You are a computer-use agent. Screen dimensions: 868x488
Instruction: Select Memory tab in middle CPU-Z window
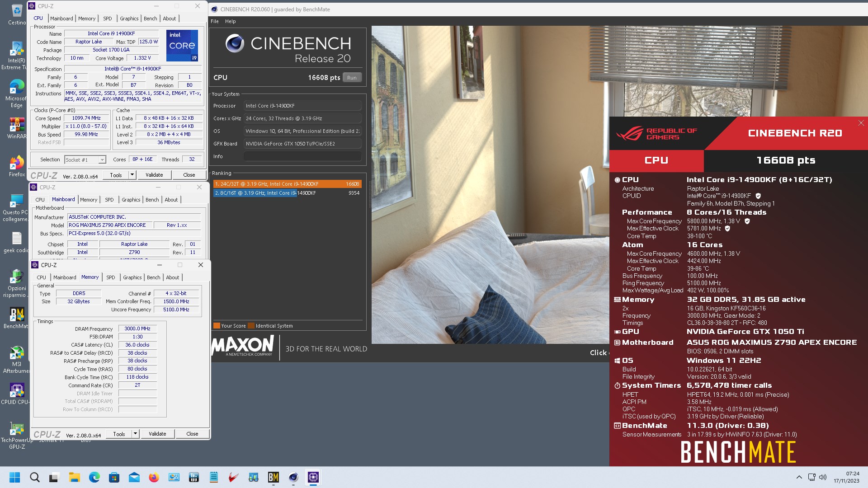click(x=89, y=200)
